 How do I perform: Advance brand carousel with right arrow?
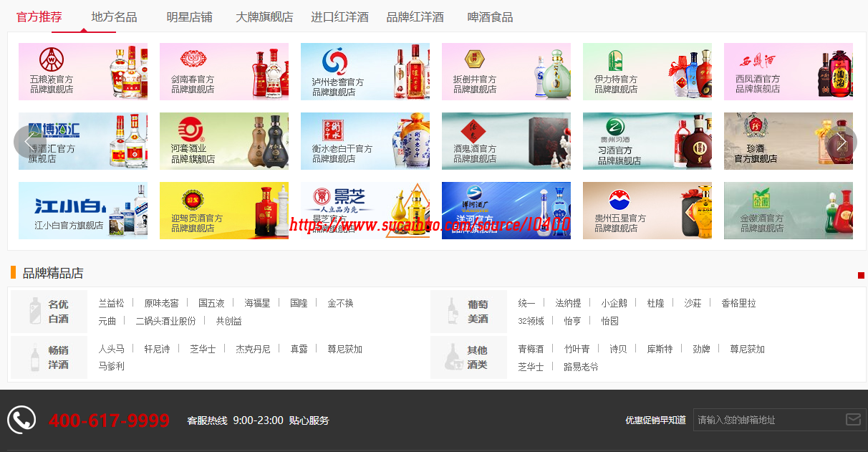coord(842,142)
